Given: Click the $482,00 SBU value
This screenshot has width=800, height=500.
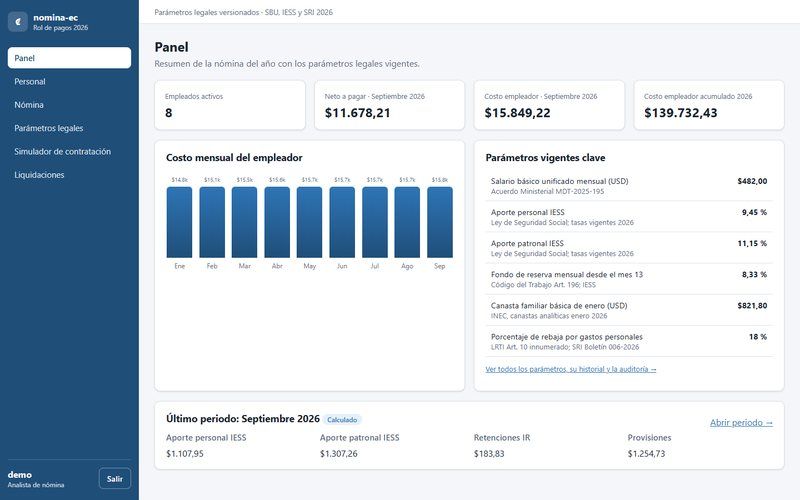Looking at the screenshot, I should tap(752, 181).
